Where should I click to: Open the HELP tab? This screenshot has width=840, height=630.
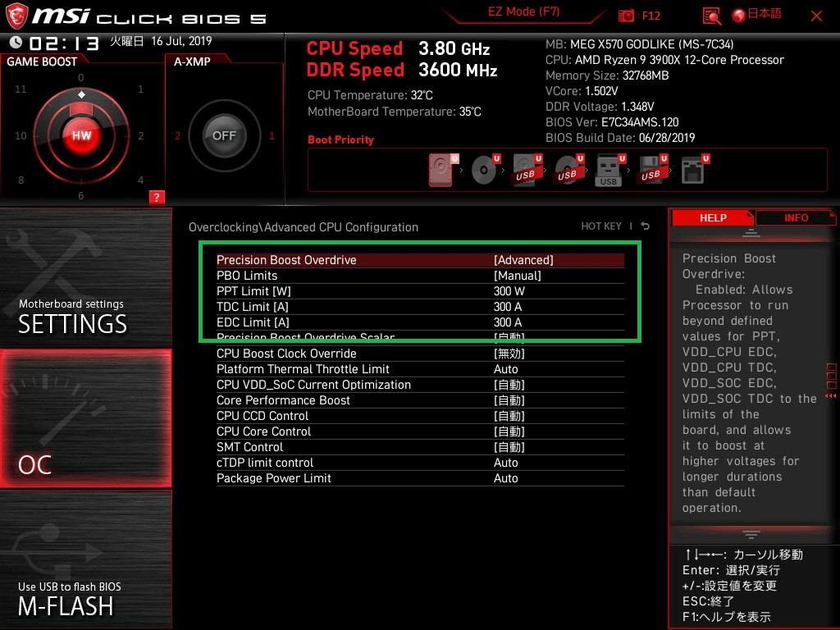point(713,218)
